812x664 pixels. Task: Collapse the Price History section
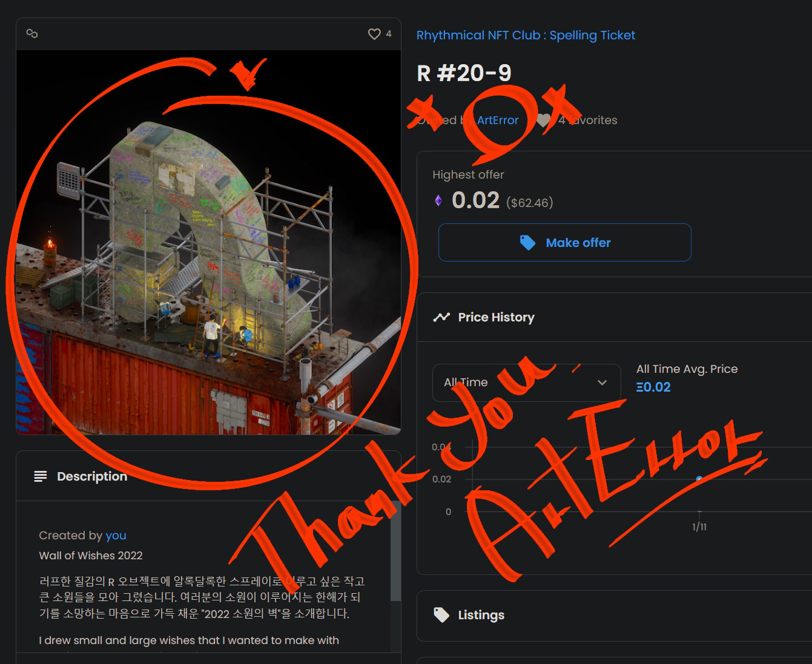coord(614,317)
